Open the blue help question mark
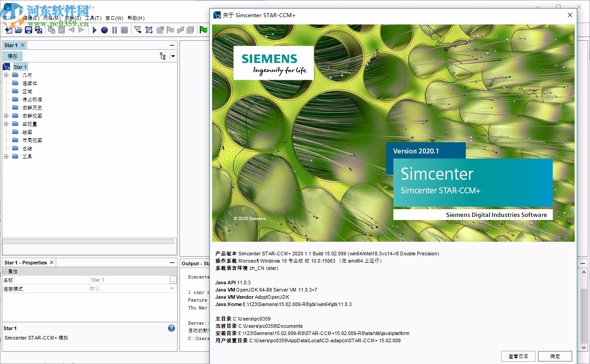Screen dimensions: 590x364 (171, 328)
